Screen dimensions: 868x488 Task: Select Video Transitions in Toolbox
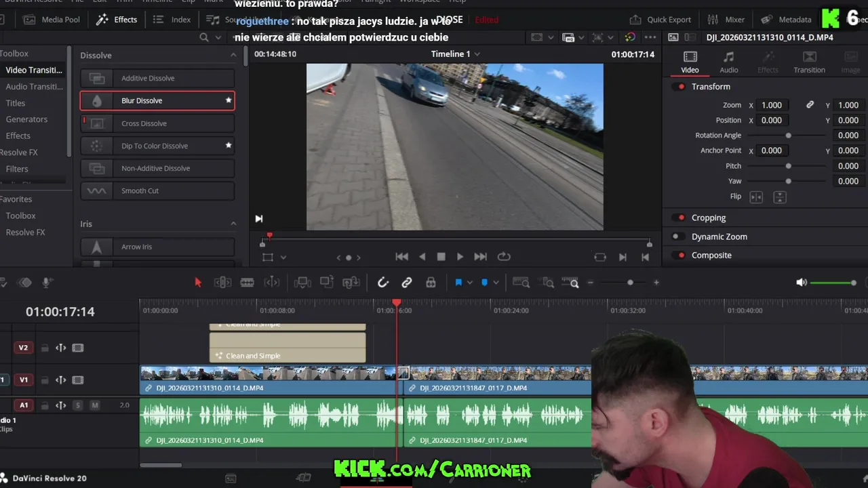[33, 70]
